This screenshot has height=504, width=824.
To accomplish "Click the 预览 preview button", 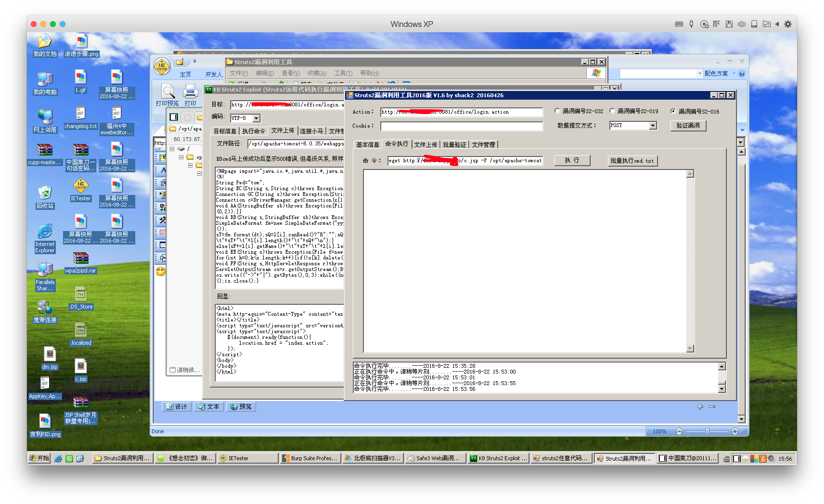I will coord(241,407).
